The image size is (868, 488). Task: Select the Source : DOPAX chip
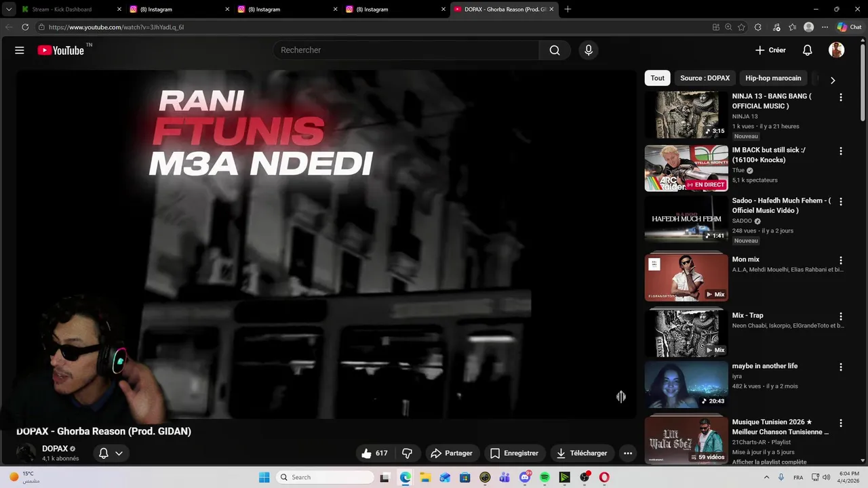click(705, 78)
